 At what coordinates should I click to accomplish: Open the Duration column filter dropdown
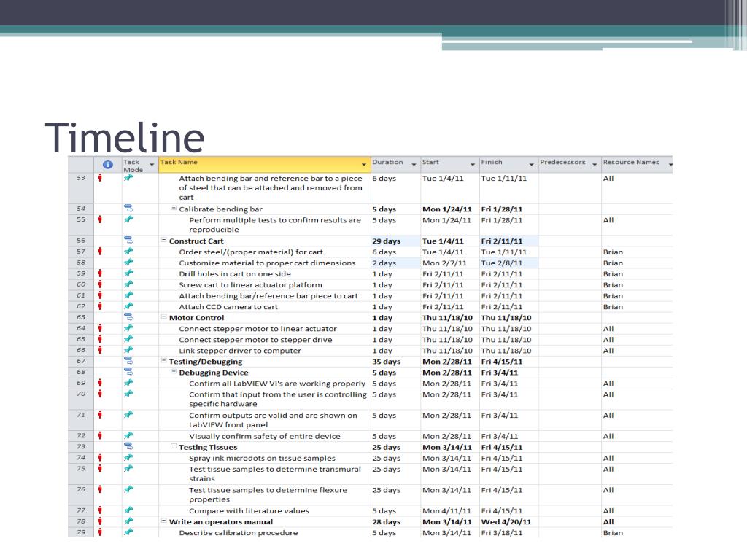pos(414,164)
